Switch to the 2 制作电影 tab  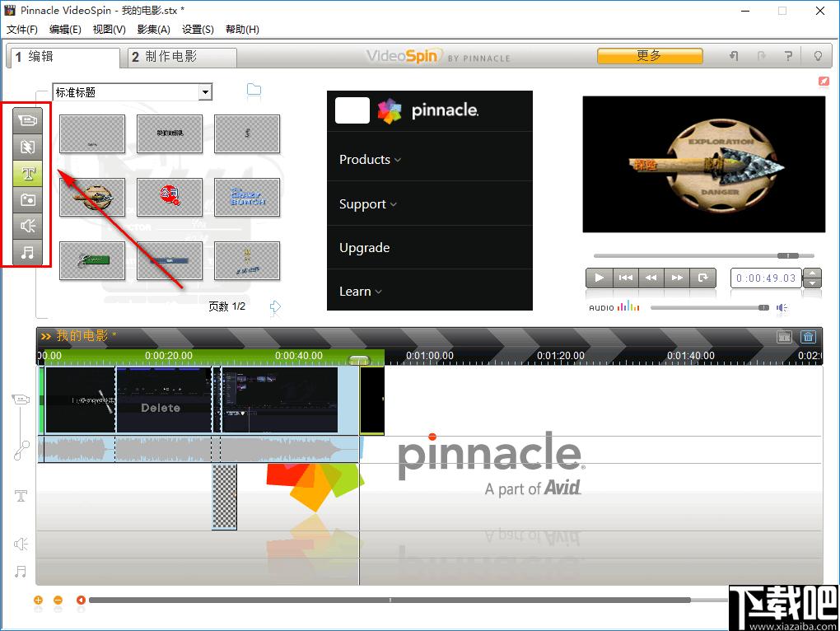[x=182, y=58]
